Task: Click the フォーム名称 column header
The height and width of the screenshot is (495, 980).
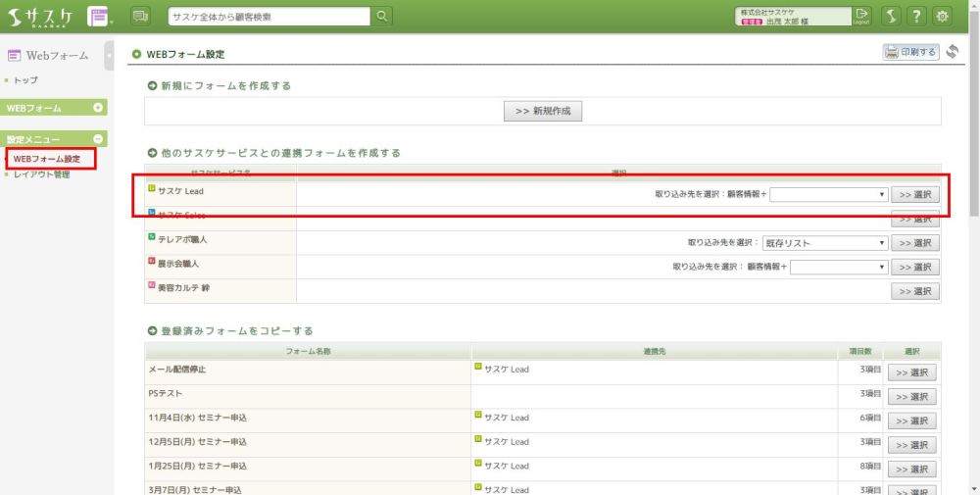Action: click(x=308, y=352)
